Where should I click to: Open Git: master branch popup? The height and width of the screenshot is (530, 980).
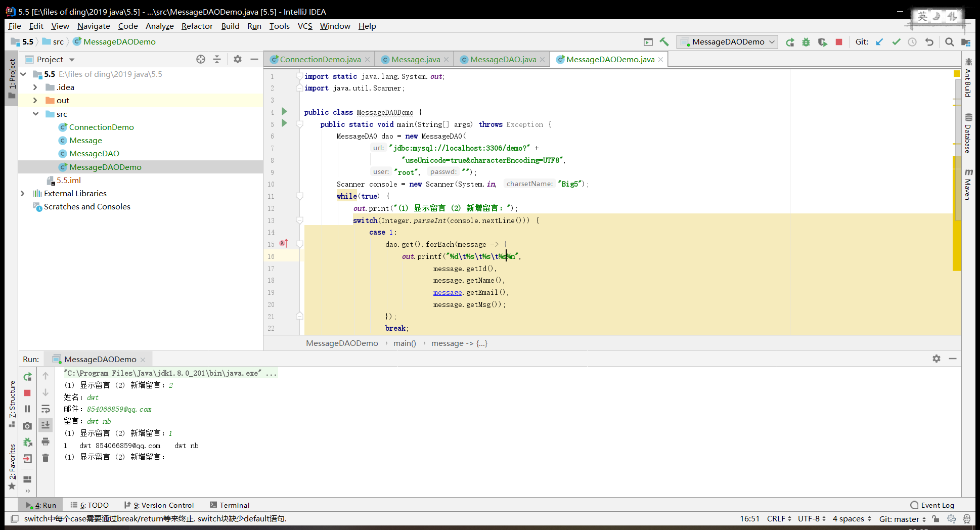pos(903,519)
